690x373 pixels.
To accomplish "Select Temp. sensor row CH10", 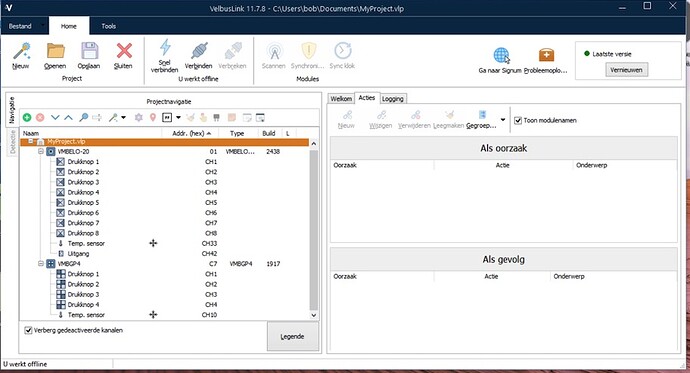I will 165,315.
